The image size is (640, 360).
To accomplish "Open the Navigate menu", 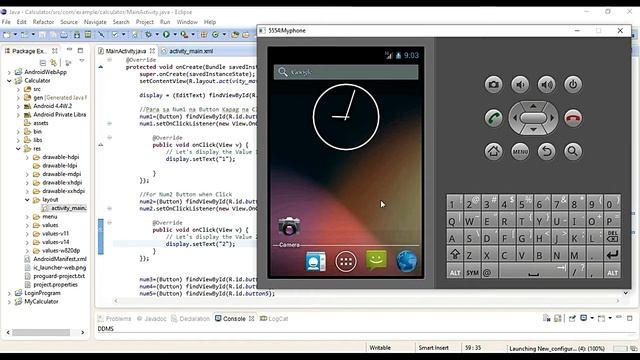I will 95,22.
